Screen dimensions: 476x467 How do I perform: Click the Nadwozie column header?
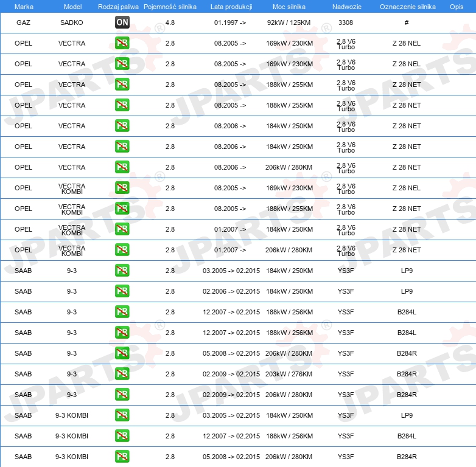point(347,7)
